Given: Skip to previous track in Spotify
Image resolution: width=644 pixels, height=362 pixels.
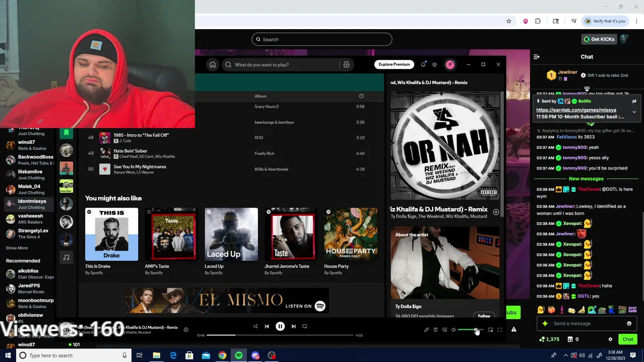Looking at the screenshot, I should (x=267, y=326).
